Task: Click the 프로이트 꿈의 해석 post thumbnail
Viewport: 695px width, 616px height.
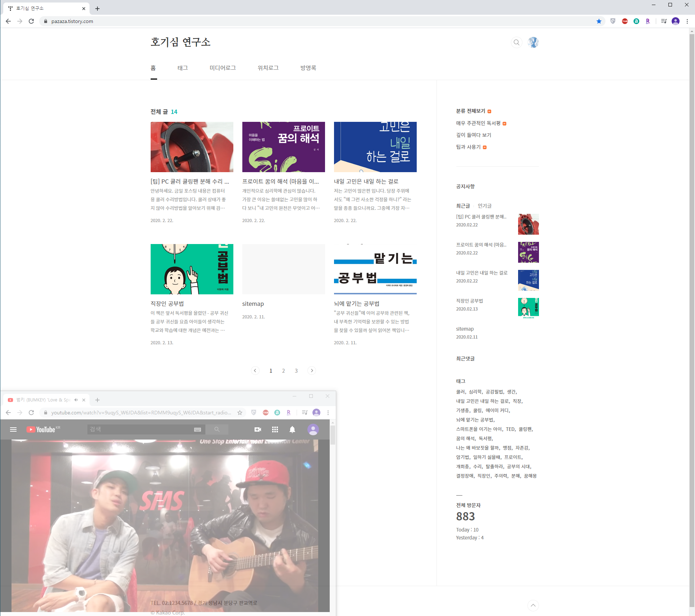Action: [284, 147]
